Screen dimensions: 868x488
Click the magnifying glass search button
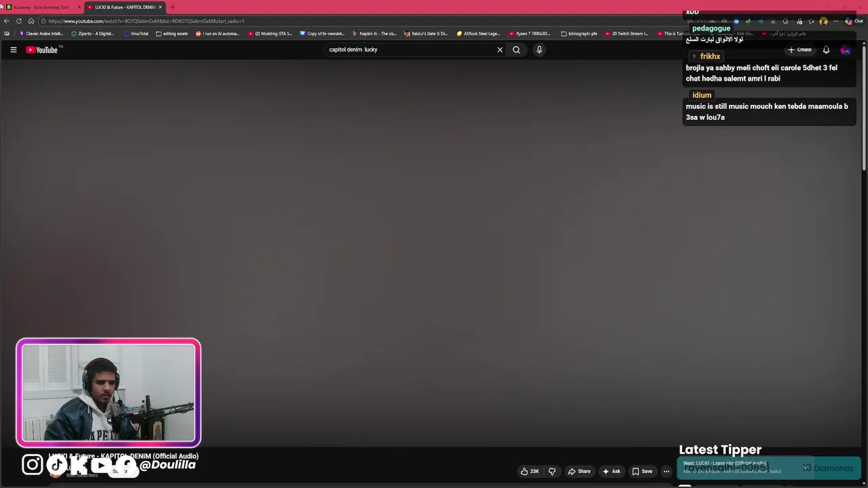pyautogui.click(x=516, y=49)
